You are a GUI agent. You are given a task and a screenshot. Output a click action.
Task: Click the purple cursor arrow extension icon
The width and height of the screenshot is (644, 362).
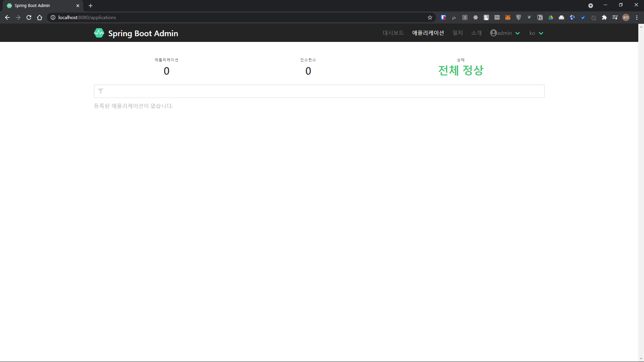pos(454,17)
